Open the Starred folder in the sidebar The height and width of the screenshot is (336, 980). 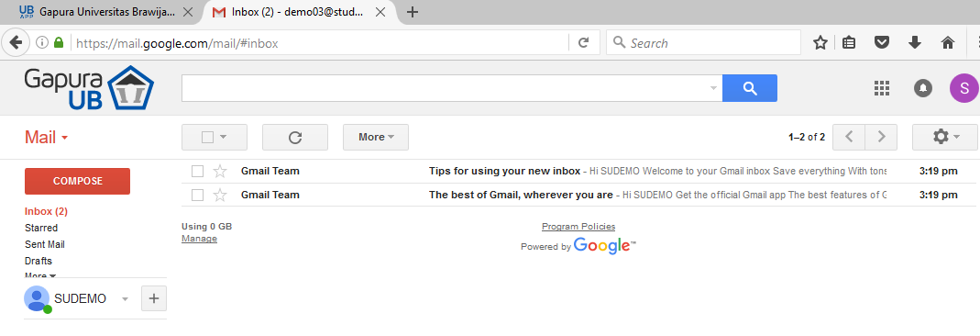tap(41, 228)
